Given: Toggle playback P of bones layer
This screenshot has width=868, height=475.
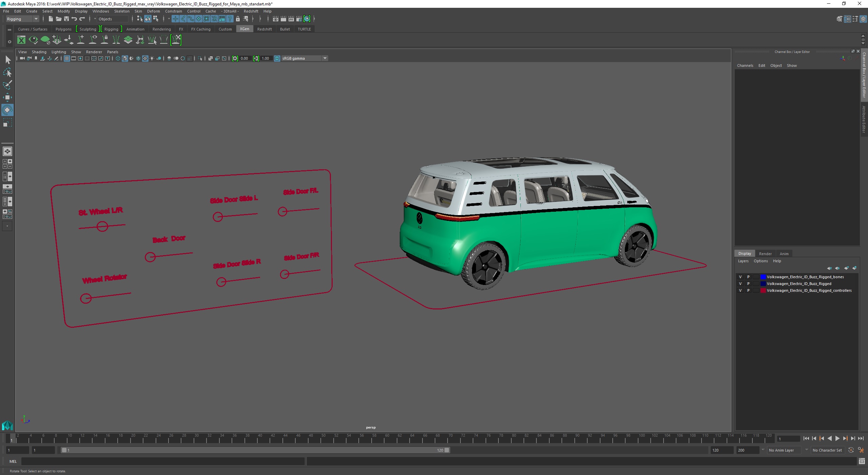Looking at the screenshot, I should click(748, 277).
